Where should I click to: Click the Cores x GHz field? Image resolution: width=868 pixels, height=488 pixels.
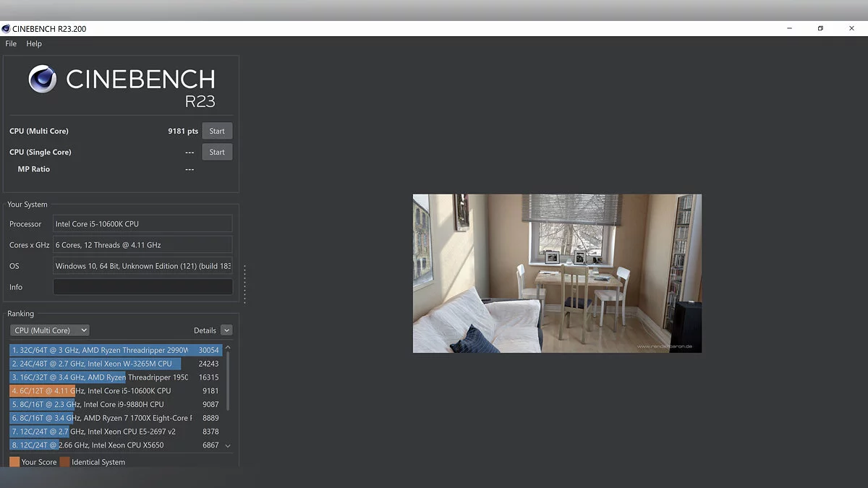pyautogui.click(x=142, y=245)
